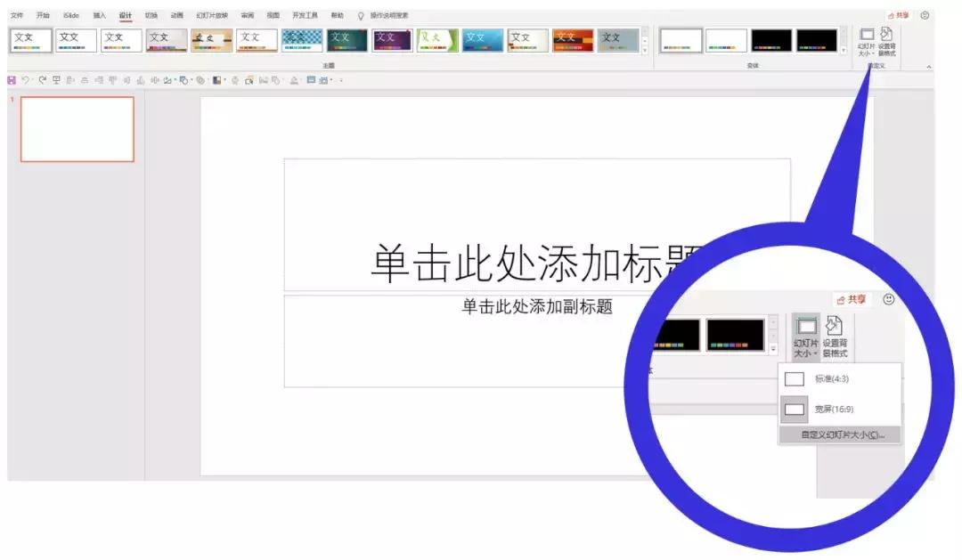Select slide 1 in the left thumbnail pane
Viewport: 962px width, 560px height.
77,127
